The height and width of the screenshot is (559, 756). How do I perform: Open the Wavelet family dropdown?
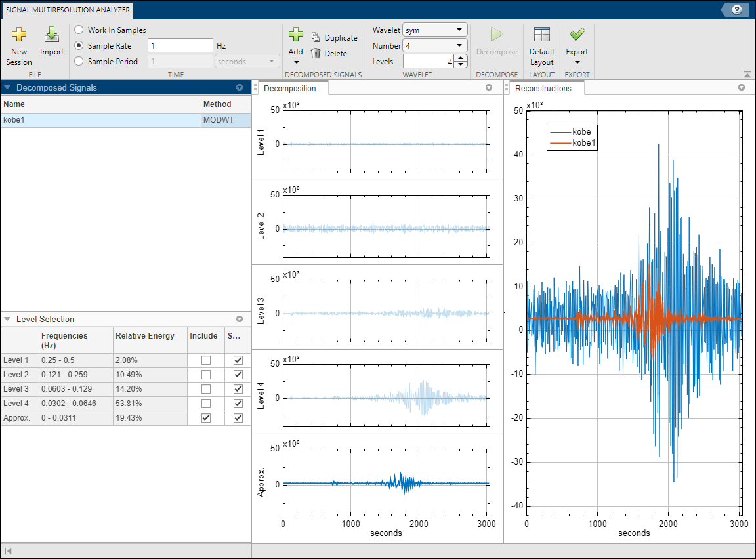[434, 30]
